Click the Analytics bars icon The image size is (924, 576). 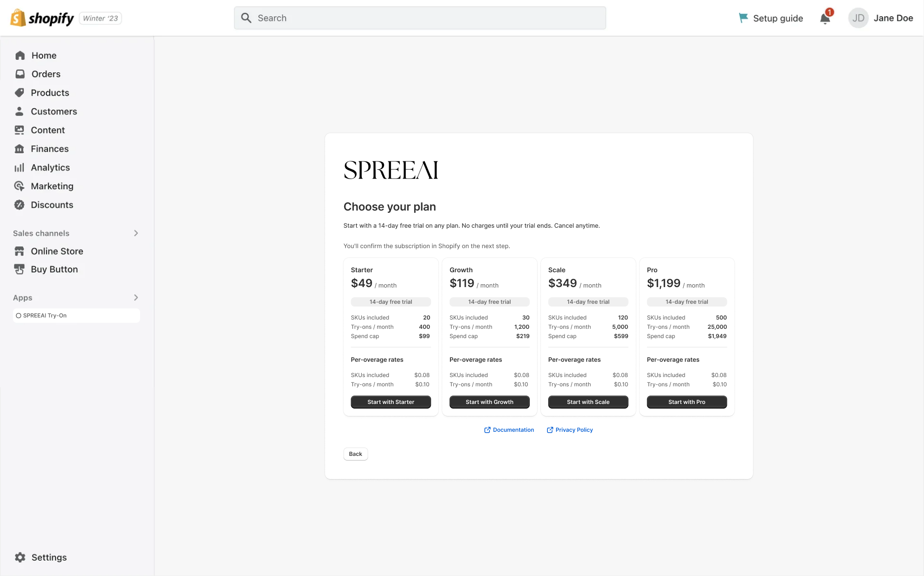19,167
